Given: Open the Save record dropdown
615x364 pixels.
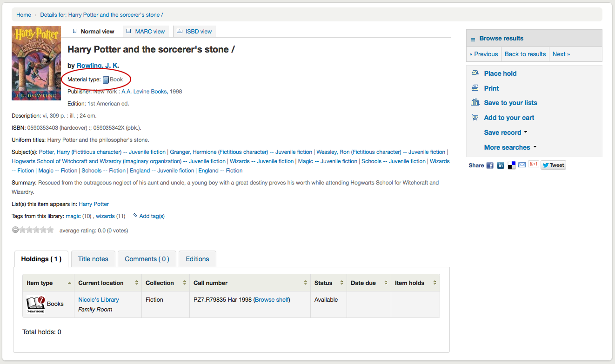Looking at the screenshot, I should click(x=505, y=132).
